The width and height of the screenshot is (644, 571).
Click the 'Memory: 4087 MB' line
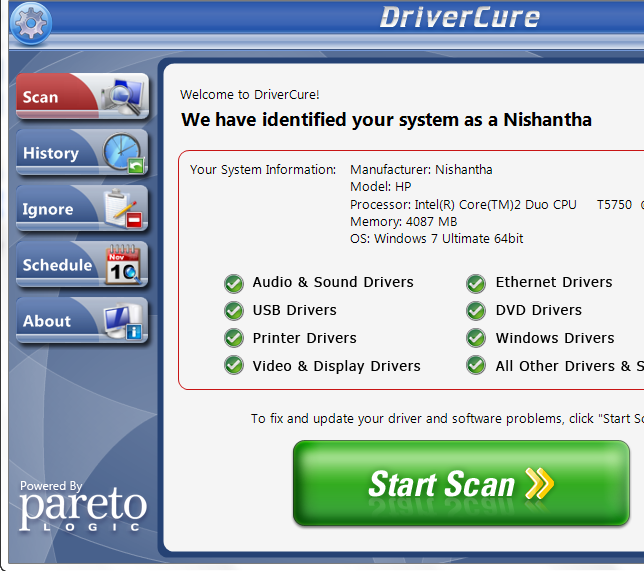[403, 222]
